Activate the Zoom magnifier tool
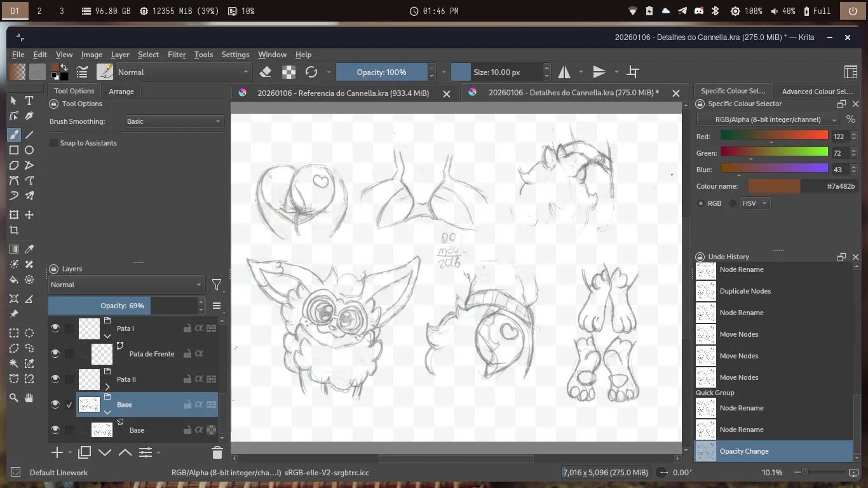 pyautogui.click(x=14, y=398)
